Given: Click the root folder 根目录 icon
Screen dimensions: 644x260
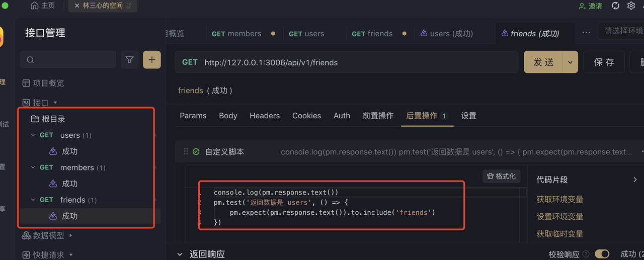Looking at the screenshot, I should (x=35, y=119).
